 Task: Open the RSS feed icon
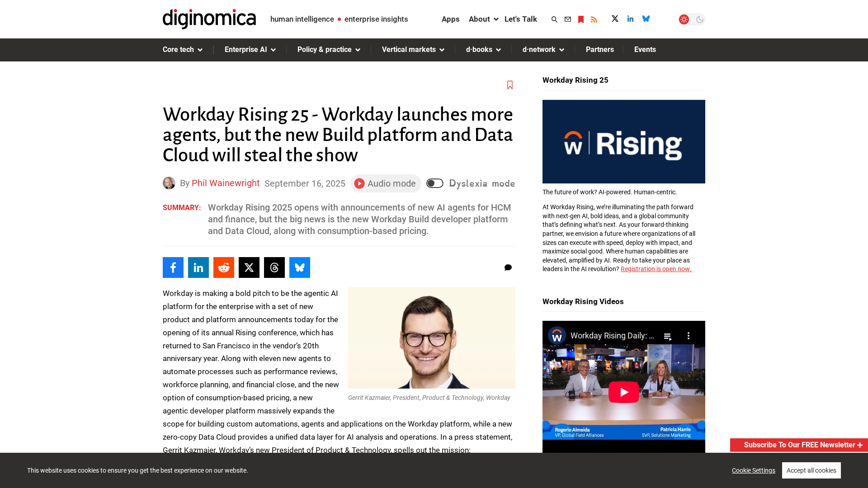594,19
